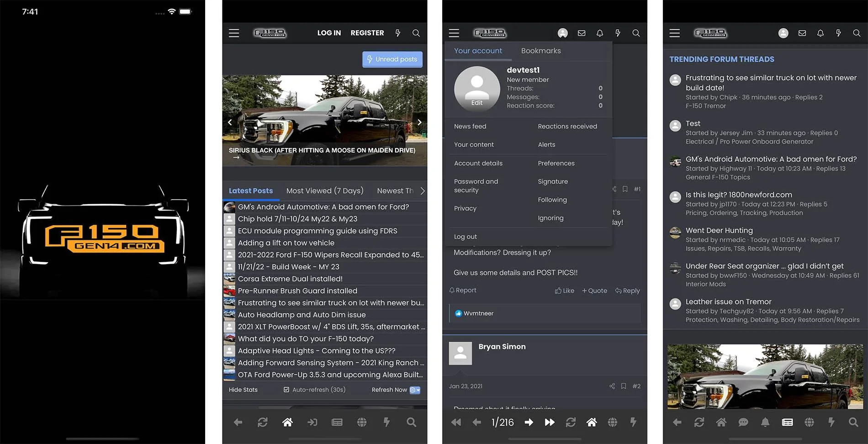
Task: Switch to the Bookmarks tab
Action: tap(541, 51)
